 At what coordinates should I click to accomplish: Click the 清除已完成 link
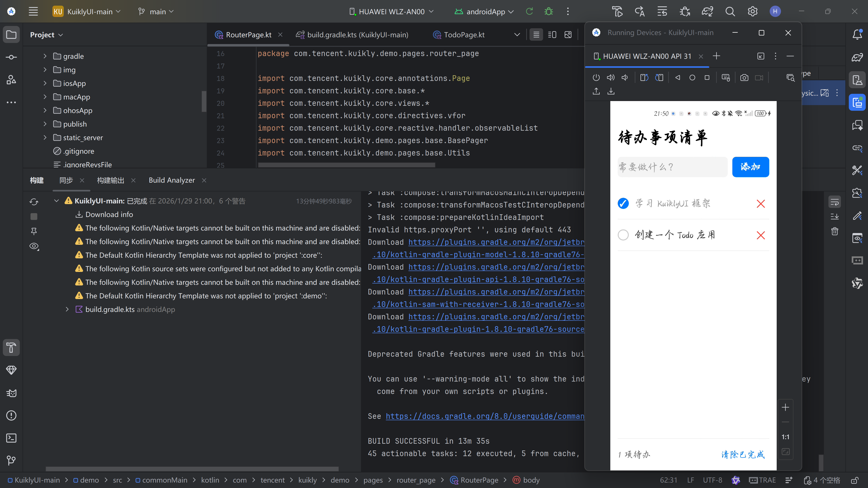[x=743, y=454]
